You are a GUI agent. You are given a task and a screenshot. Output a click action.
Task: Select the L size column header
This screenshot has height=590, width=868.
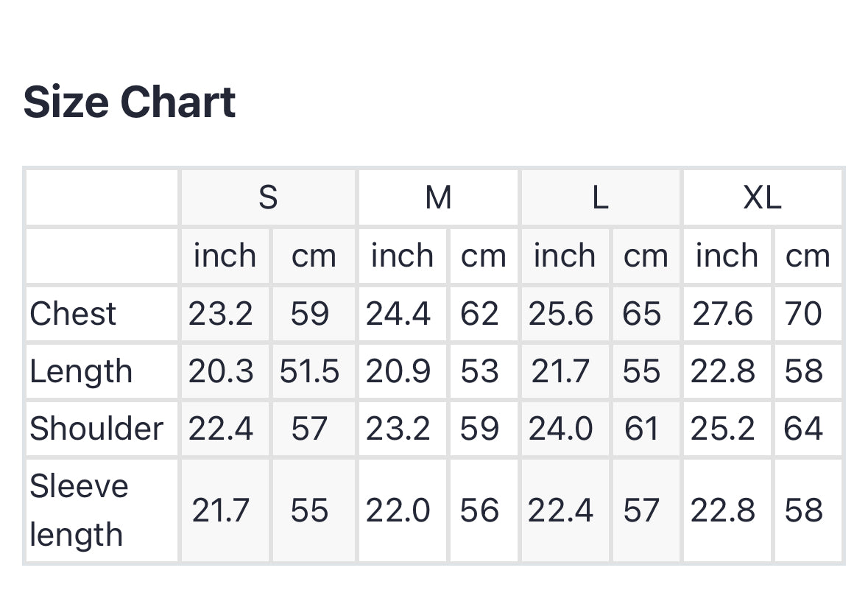pos(601,197)
